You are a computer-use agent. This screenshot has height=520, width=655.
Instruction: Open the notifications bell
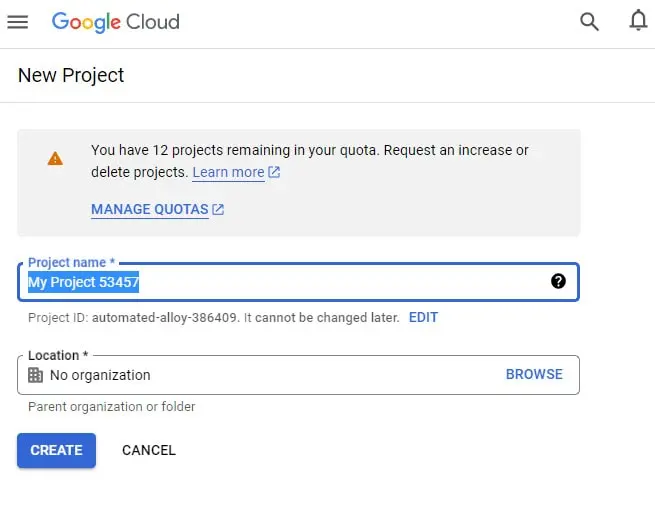[x=638, y=21]
